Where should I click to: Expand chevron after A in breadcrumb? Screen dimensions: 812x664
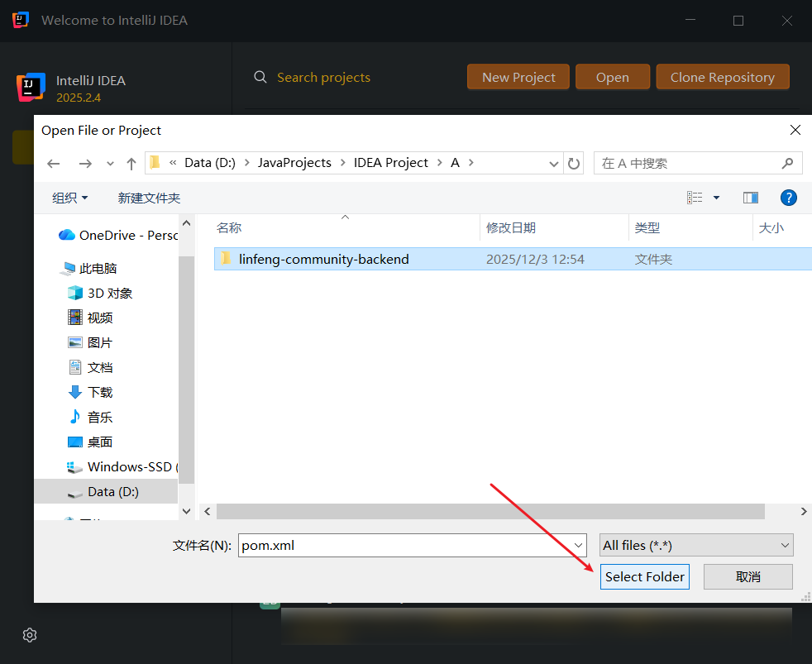(470, 163)
